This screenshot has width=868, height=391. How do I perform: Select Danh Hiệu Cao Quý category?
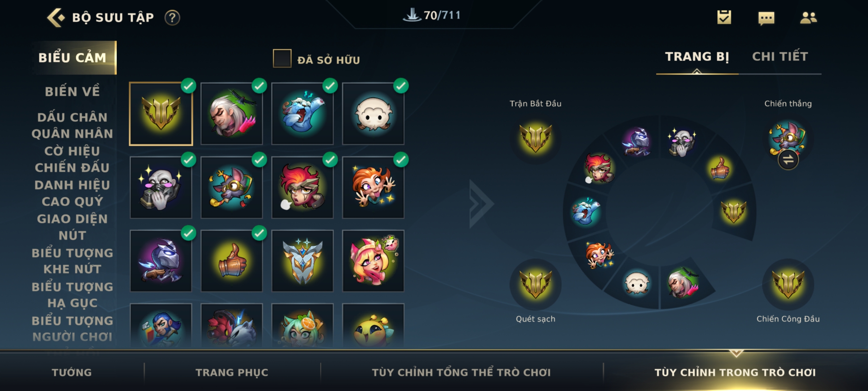(72, 193)
